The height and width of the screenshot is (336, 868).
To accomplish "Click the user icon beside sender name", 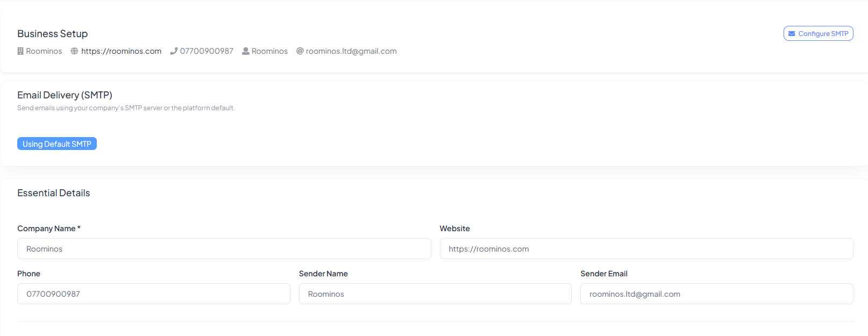I will pyautogui.click(x=246, y=51).
